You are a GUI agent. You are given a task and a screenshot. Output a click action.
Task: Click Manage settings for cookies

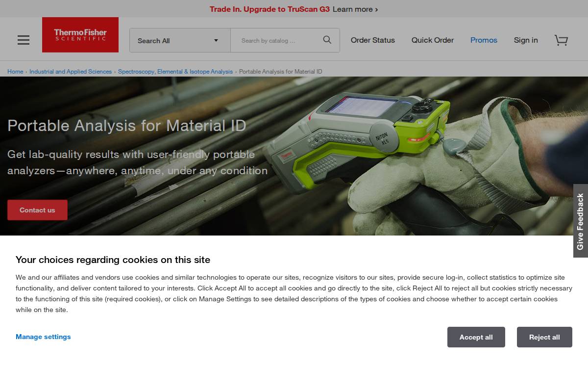(43, 337)
